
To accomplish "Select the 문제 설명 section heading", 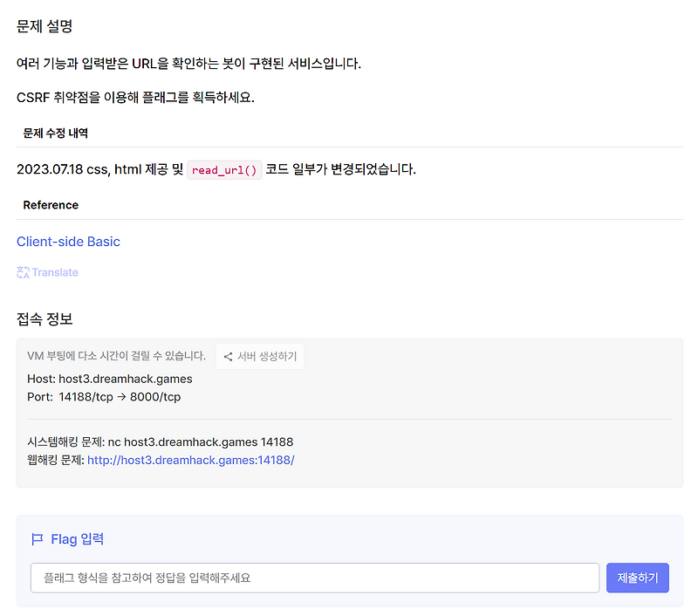I will point(44,27).
